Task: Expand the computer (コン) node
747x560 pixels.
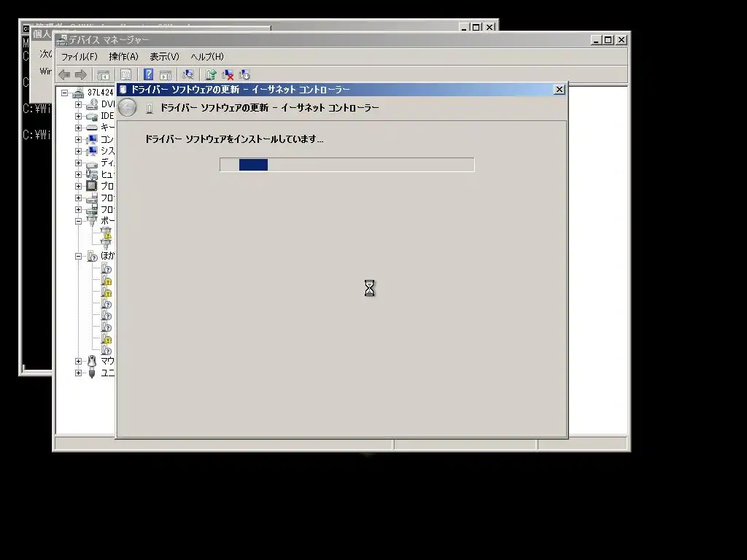Action: click(x=78, y=139)
